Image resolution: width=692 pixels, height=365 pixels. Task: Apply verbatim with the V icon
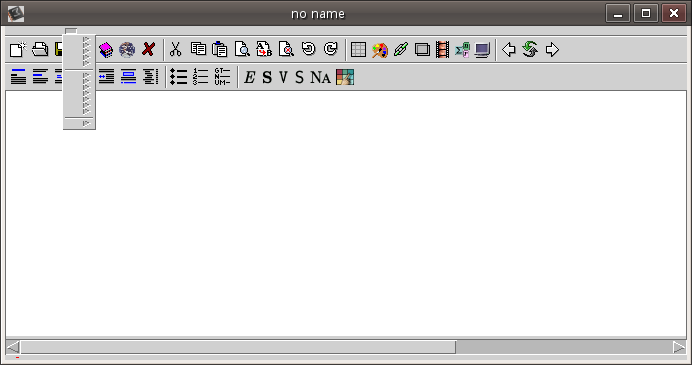(x=283, y=78)
